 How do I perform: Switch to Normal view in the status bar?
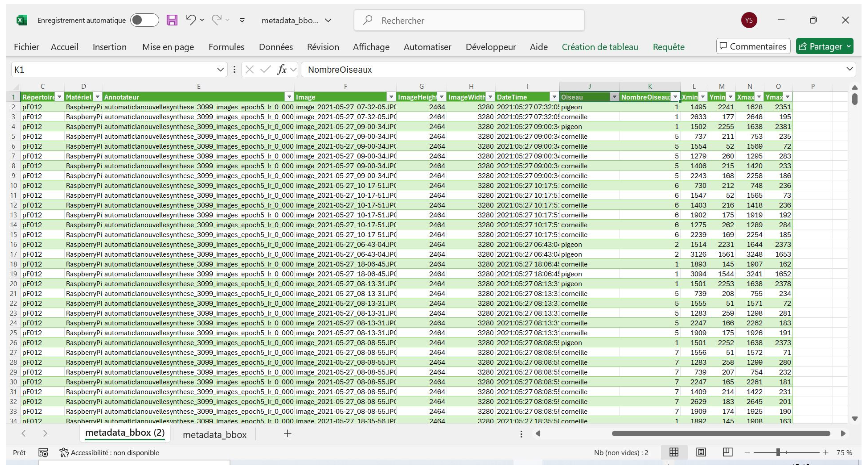[x=674, y=452]
